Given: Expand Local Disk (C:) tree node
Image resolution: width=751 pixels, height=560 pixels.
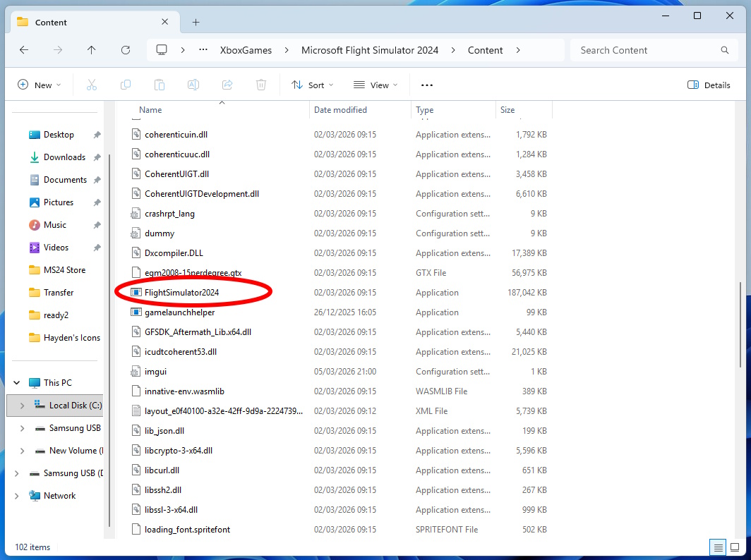Looking at the screenshot, I should [22, 406].
